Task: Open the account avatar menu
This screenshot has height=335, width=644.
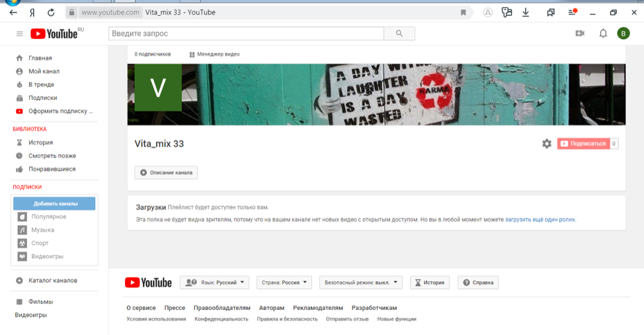Action: [x=623, y=34]
